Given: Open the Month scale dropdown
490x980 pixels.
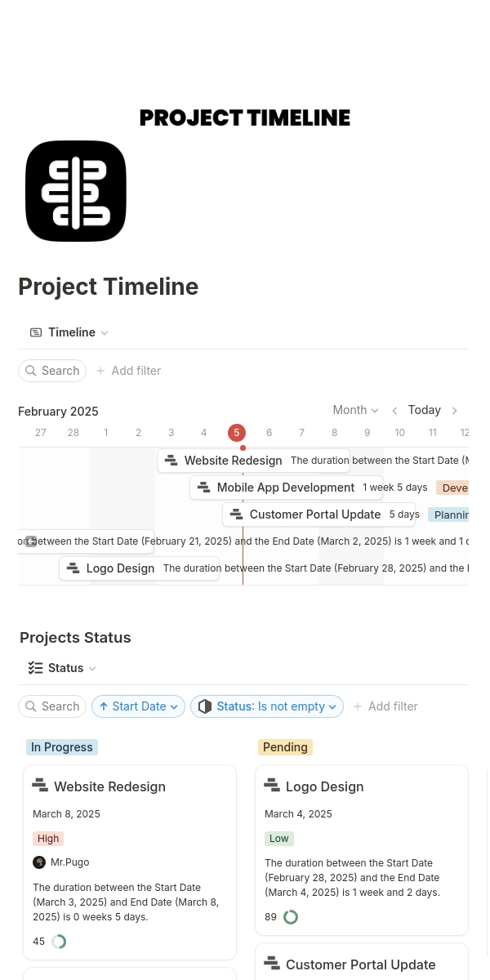Looking at the screenshot, I should point(355,410).
